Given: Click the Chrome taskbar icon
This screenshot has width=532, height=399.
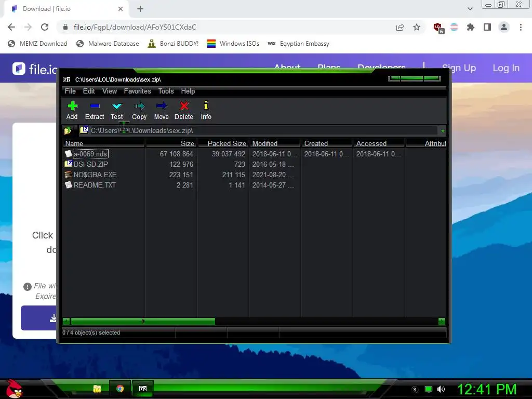Looking at the screenshot, I should [x=120, y=389].
